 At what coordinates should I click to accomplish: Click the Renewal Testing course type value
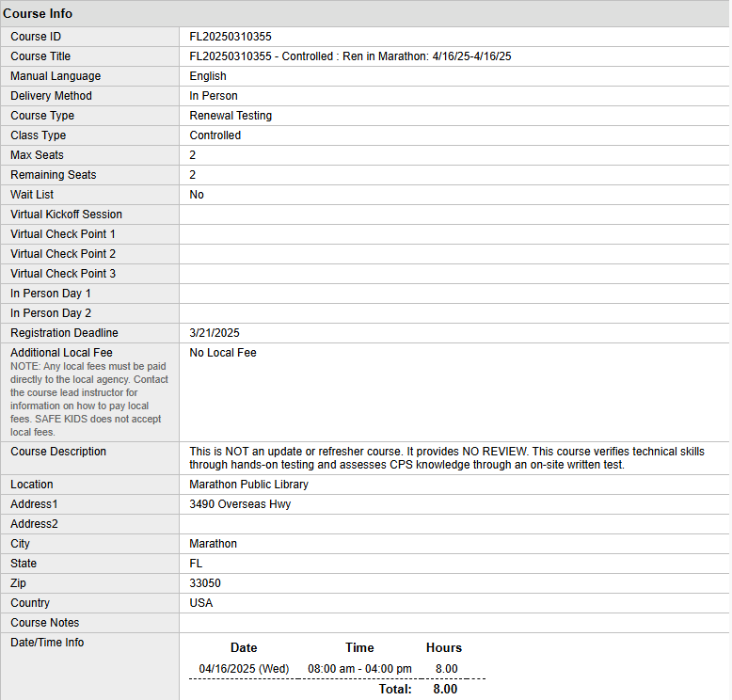(231, 116)
